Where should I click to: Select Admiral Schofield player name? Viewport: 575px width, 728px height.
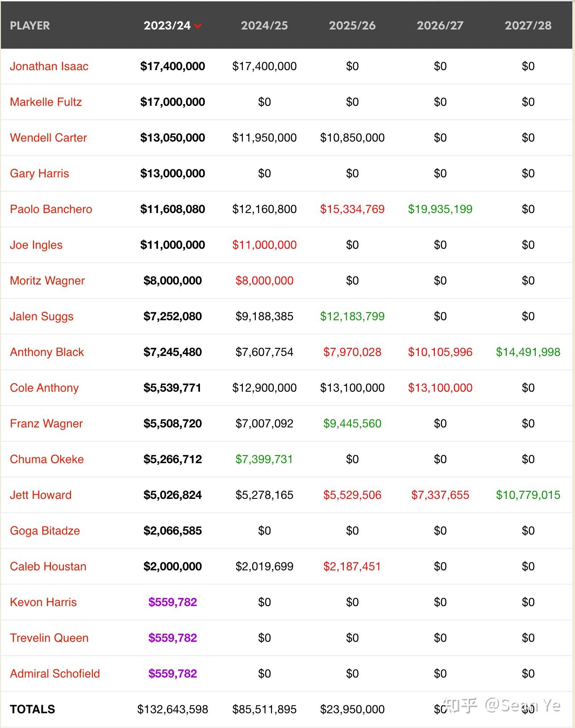click(x=55, y=674)
